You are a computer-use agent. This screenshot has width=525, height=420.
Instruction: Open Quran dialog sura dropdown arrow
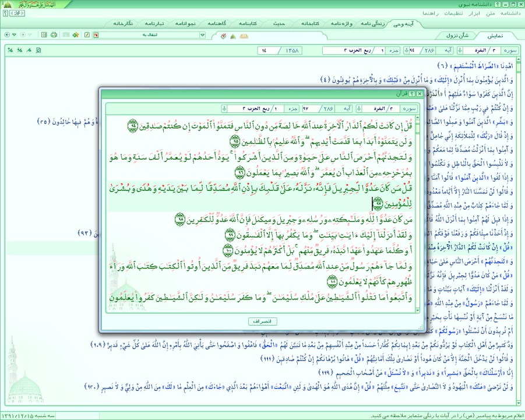pos(358,108)
